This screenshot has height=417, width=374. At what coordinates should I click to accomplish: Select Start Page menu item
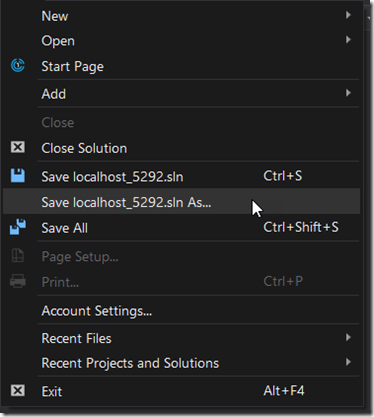[182, 66]
